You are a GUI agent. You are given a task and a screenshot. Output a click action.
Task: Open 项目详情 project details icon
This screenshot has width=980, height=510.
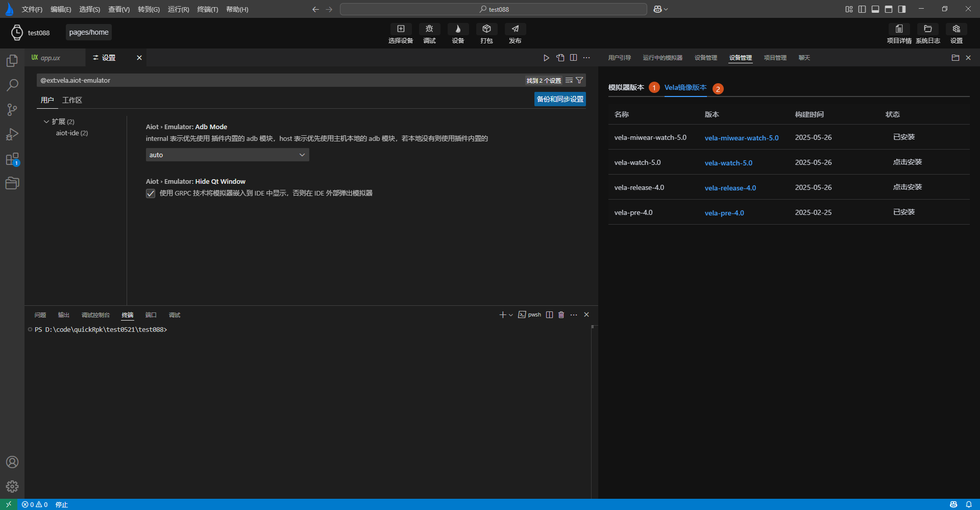(x=899, y=30)
